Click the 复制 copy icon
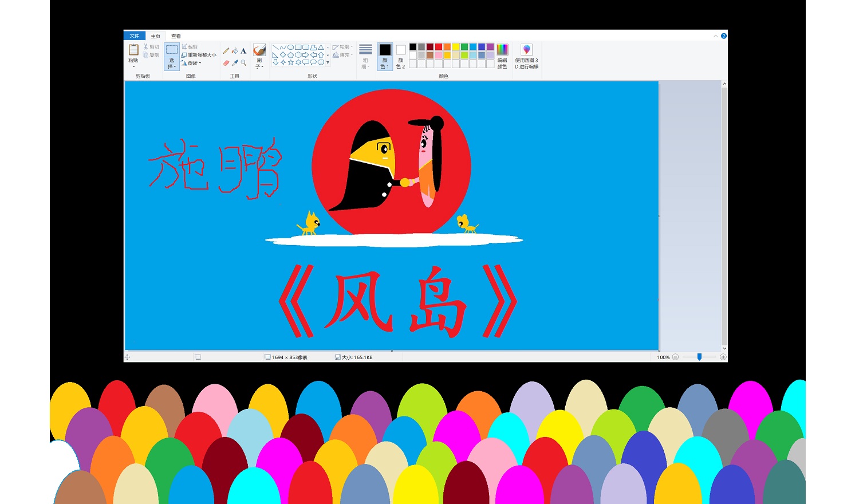Image resolution: width=859 pixels, height=504 pixels. 145,55
